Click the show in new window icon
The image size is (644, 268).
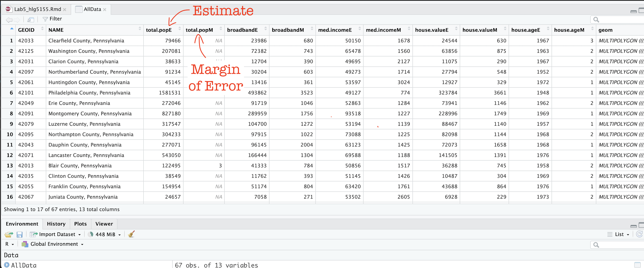31,20
